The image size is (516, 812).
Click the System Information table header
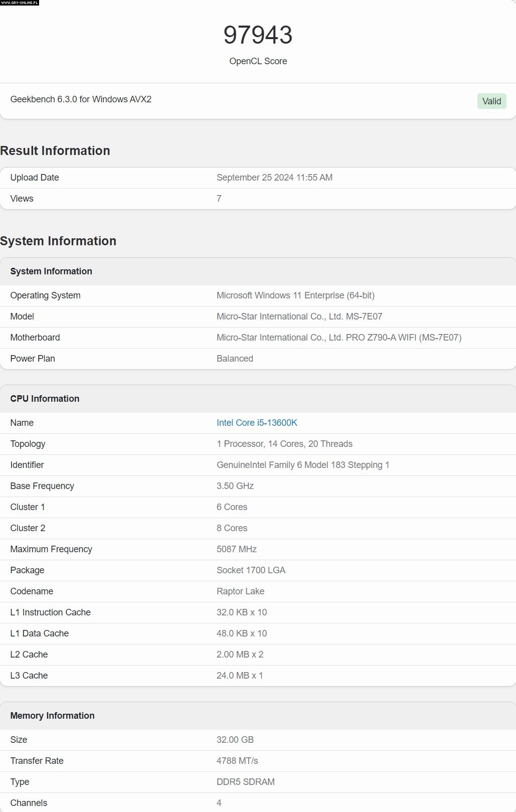tap(51, 271)
